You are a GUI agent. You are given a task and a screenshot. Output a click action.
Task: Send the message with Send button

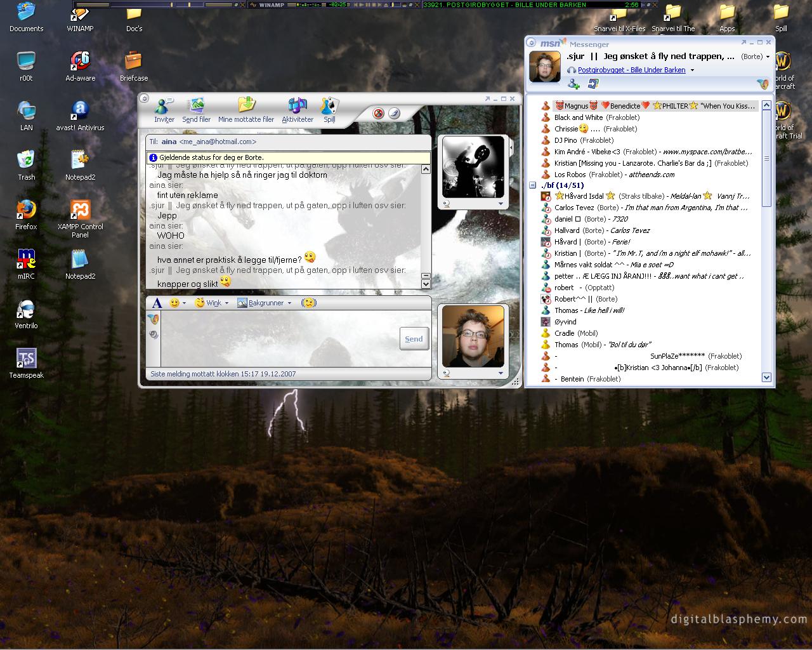coord(414,339)
